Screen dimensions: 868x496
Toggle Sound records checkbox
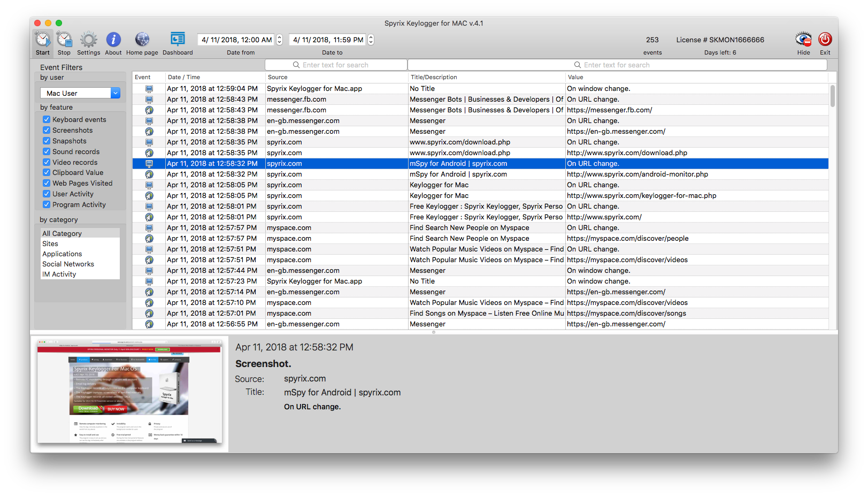(x=47, y=151)
